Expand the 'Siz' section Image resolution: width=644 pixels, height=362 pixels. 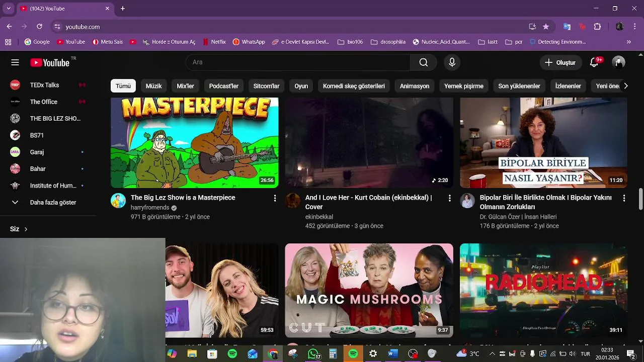coord(19,229)
